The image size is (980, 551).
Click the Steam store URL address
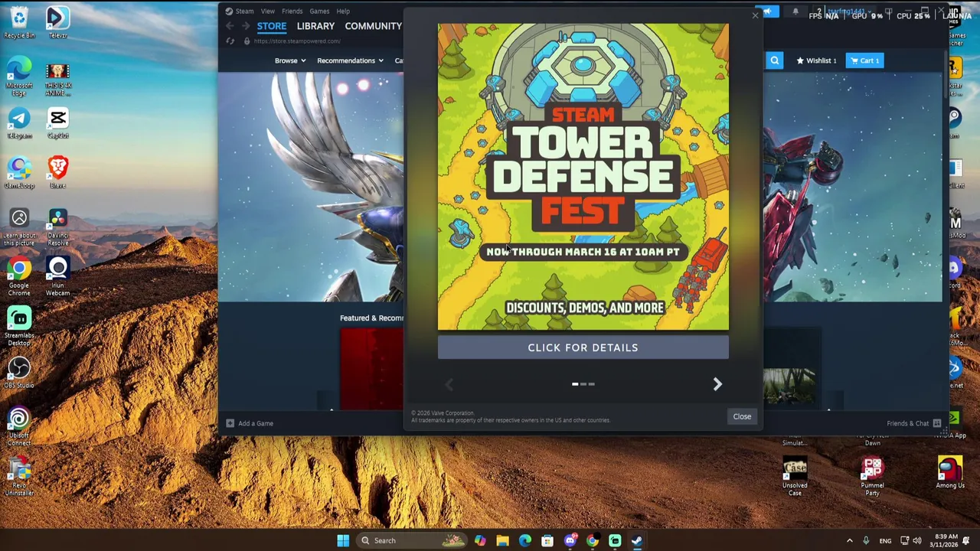(x=297, y=41)
